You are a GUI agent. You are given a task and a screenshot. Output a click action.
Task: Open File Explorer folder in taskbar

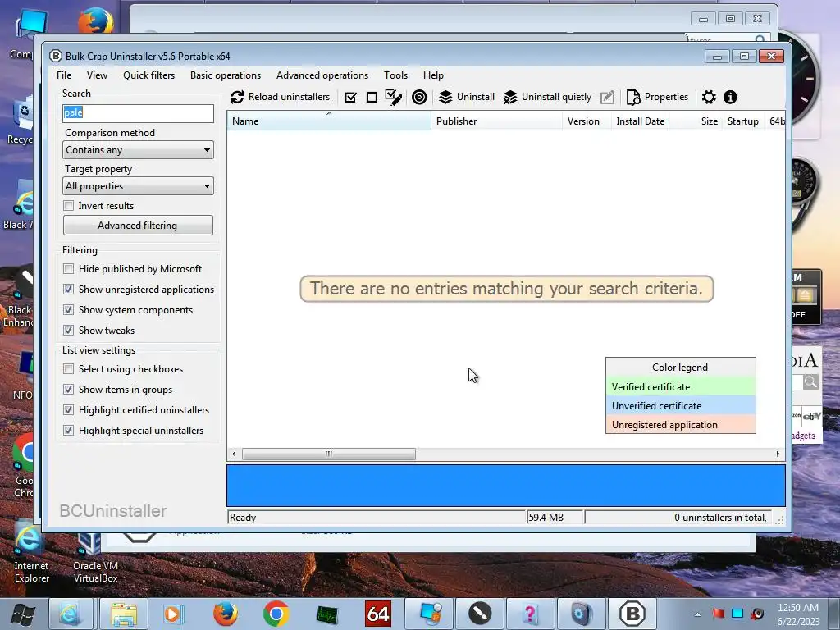point(125,614)
